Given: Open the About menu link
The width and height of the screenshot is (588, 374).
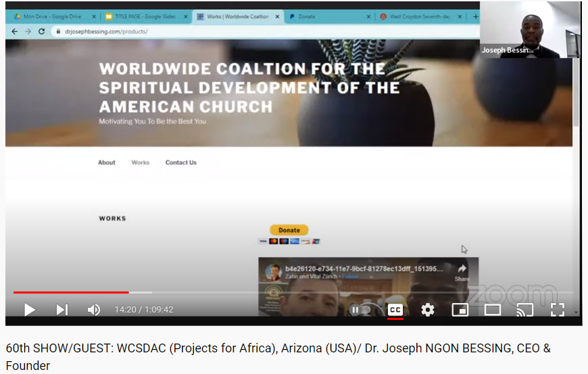Looking at the screenshot, I should click(107, 162).
